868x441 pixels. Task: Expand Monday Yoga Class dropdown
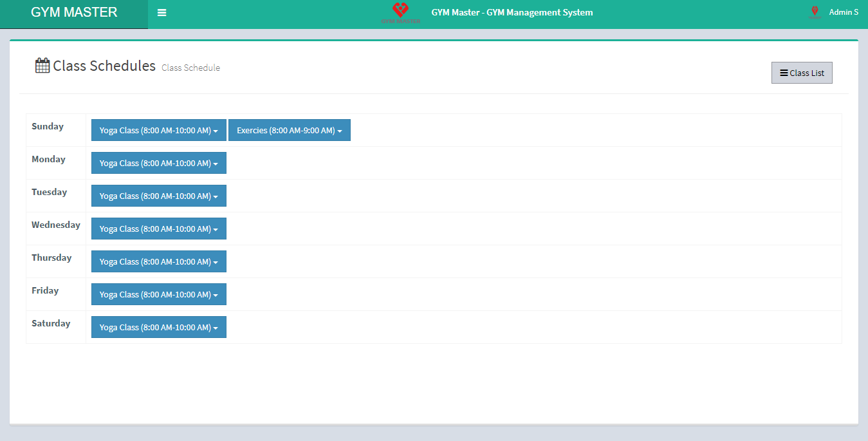[x=158, y=163]
